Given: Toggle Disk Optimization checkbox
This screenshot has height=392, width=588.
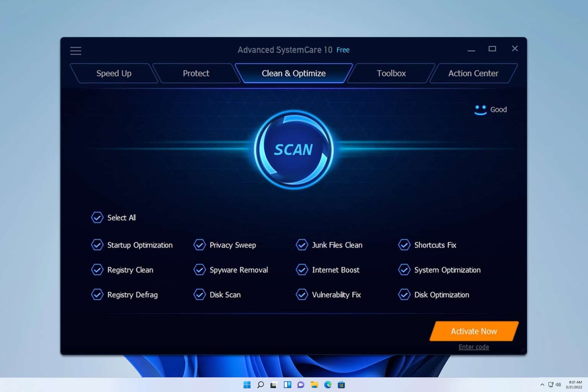Looking at the screenshot, I should (404, 295).
